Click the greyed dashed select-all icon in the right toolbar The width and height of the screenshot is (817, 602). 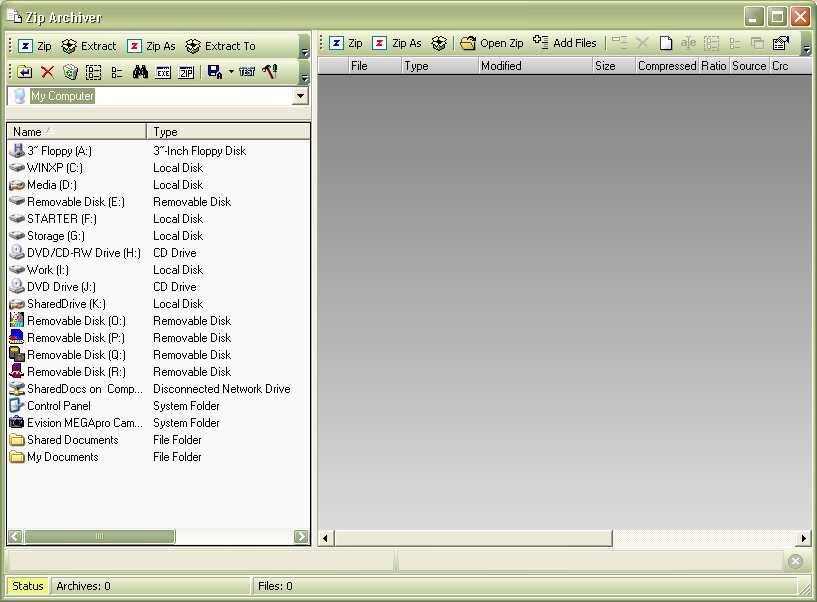coord(711,43)
